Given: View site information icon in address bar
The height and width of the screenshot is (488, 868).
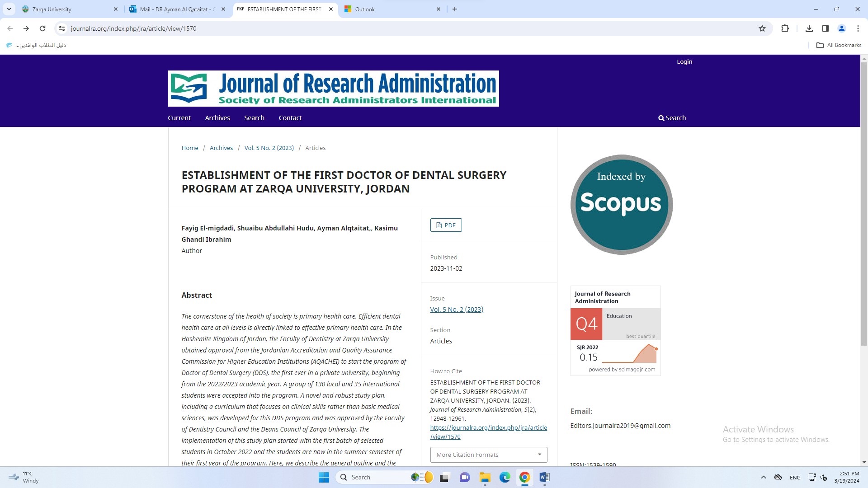Looking at the screenshot, I should click(62, 28).
